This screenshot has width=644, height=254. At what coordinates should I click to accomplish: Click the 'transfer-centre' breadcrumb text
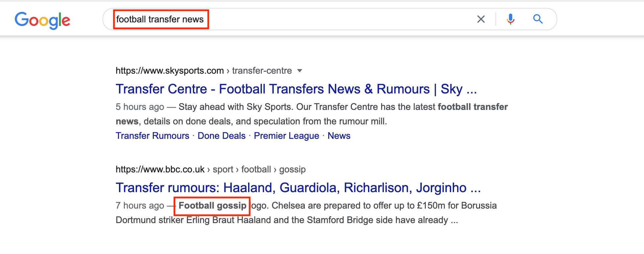coord(262,71)
